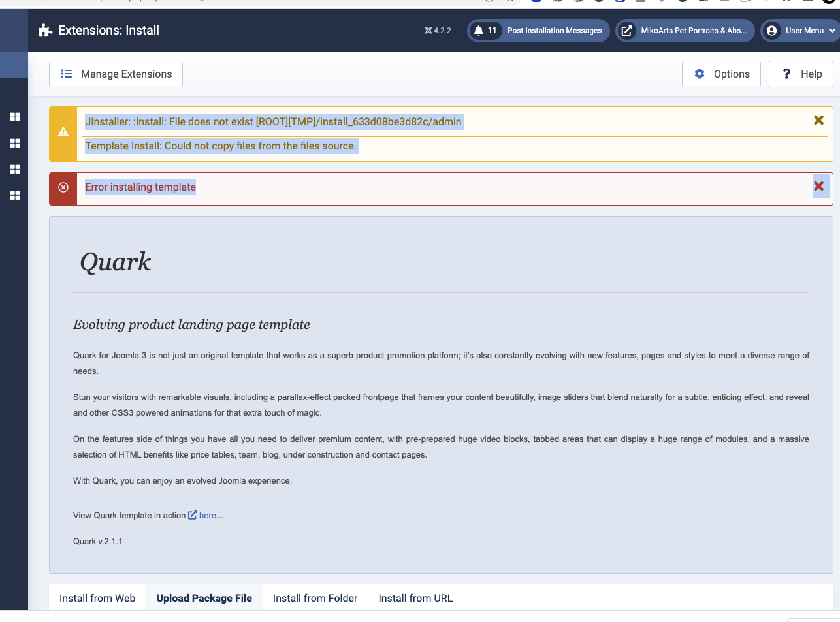
Task: Click the warning triangle icon on yellow alert
Action: [63, 132]
